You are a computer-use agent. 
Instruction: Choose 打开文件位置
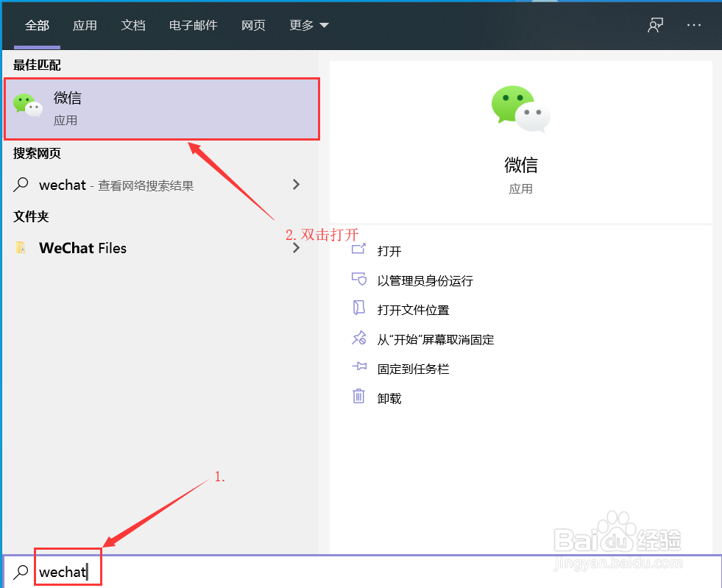pyautogui.click(x=413, y=311)
